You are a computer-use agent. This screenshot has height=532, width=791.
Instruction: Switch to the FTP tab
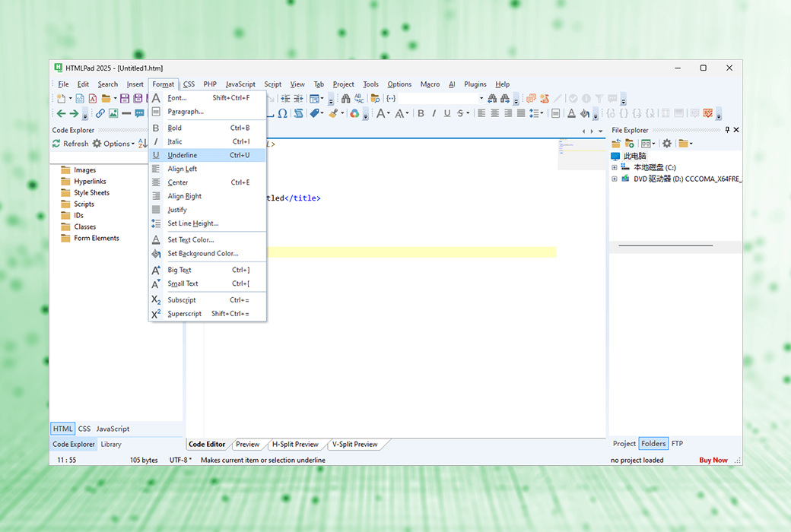677,444
